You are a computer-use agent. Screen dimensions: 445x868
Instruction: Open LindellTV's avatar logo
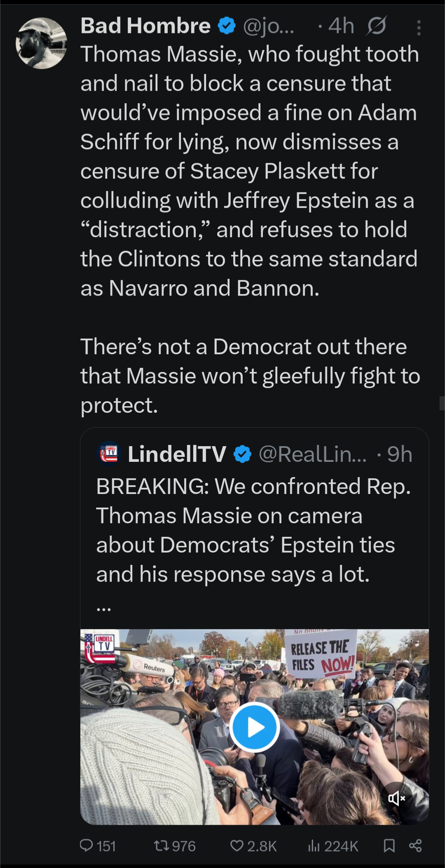tap(109, 454)
